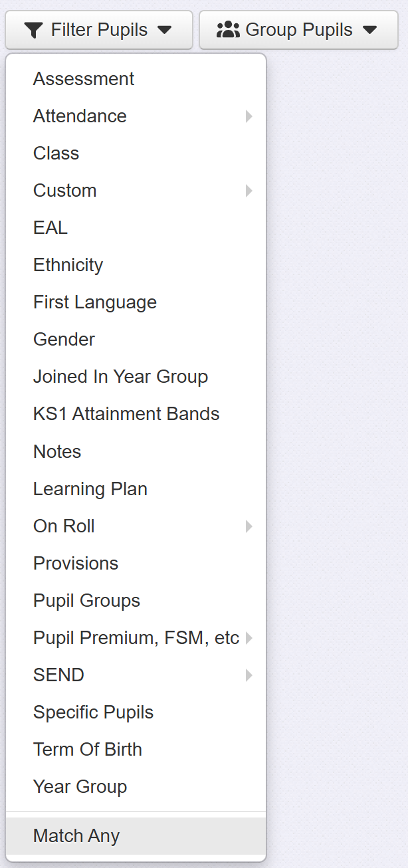Expand the On Roll submenu arrow

(x=249, y=526)
